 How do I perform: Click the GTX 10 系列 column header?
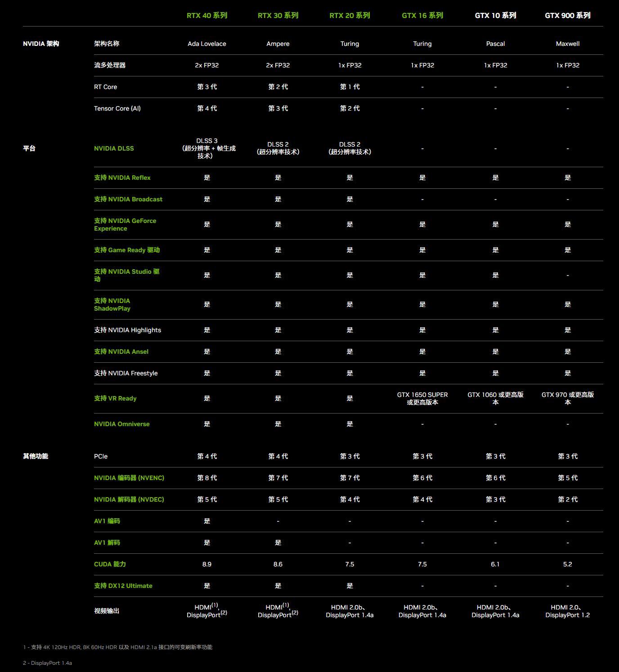point(495,15)
